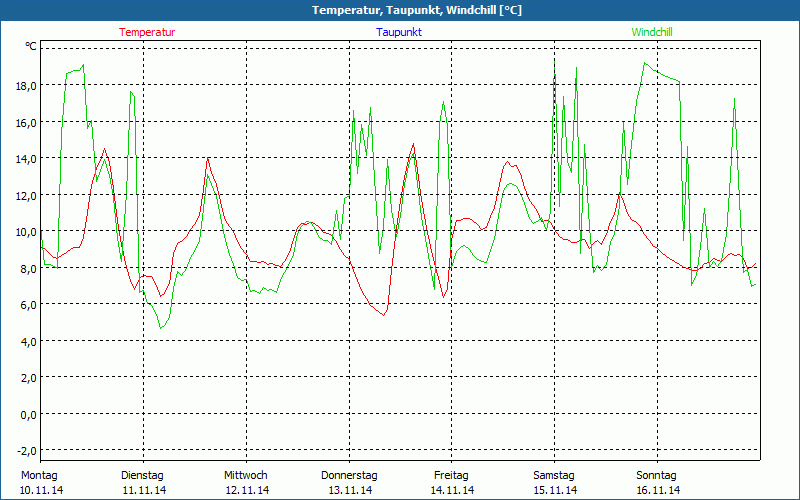This screenshot has width=800, height=500.
Task: Select the Samstag day label
Action: point(554,475)
